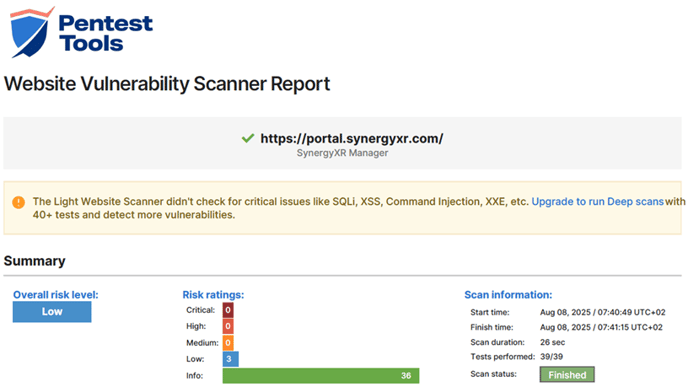688x387 pixels.
Task: Click the Finish time: label
Action: pyautogui.click(x=491, y=327)
